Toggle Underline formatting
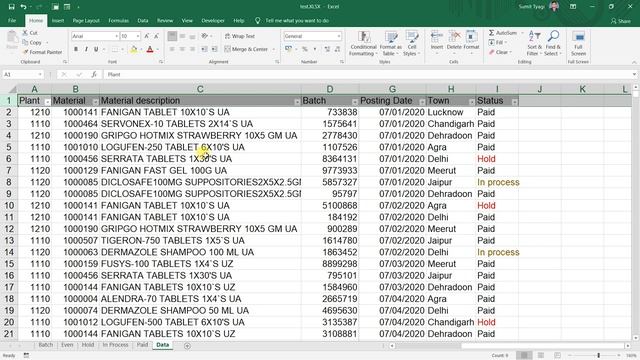 pyautogui.click(x=96, y=49)
